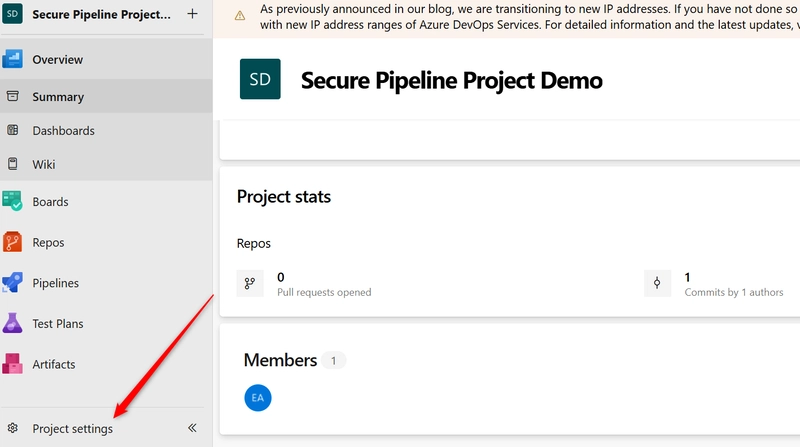Click the Repos stats label
This screenshot has height=447, width=800.
[254, 243]
